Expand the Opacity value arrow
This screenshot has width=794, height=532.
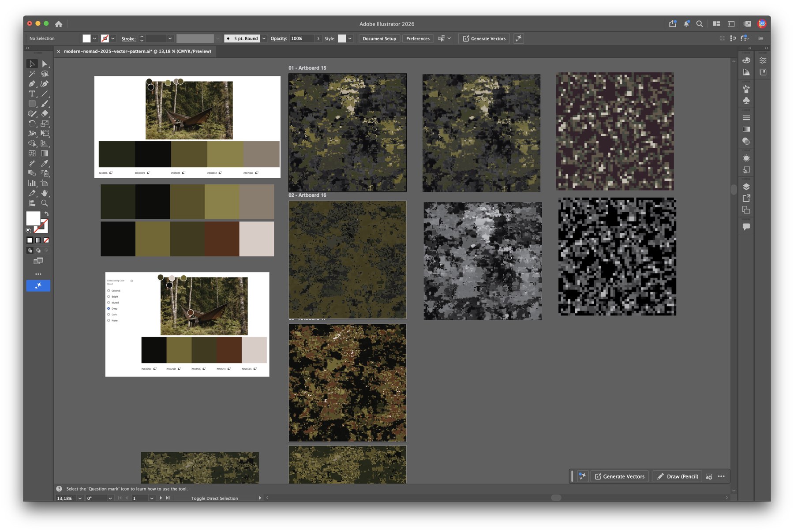tap(318, 39)
